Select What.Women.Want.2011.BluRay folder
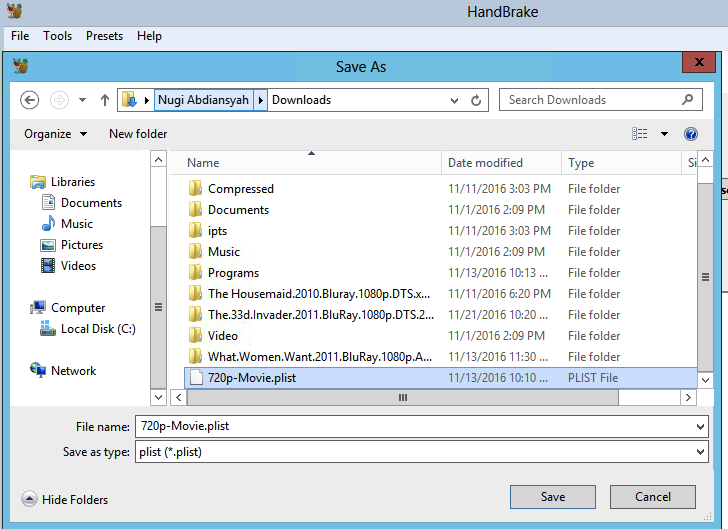This screenshot has height=529, width=728. coord(440,357)
